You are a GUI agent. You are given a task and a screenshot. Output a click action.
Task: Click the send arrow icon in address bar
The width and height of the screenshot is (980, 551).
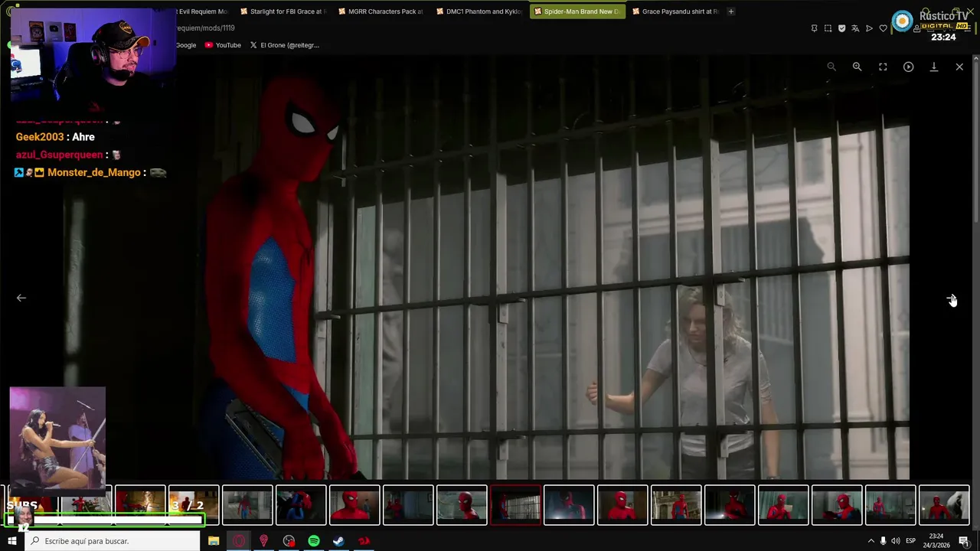869,28
